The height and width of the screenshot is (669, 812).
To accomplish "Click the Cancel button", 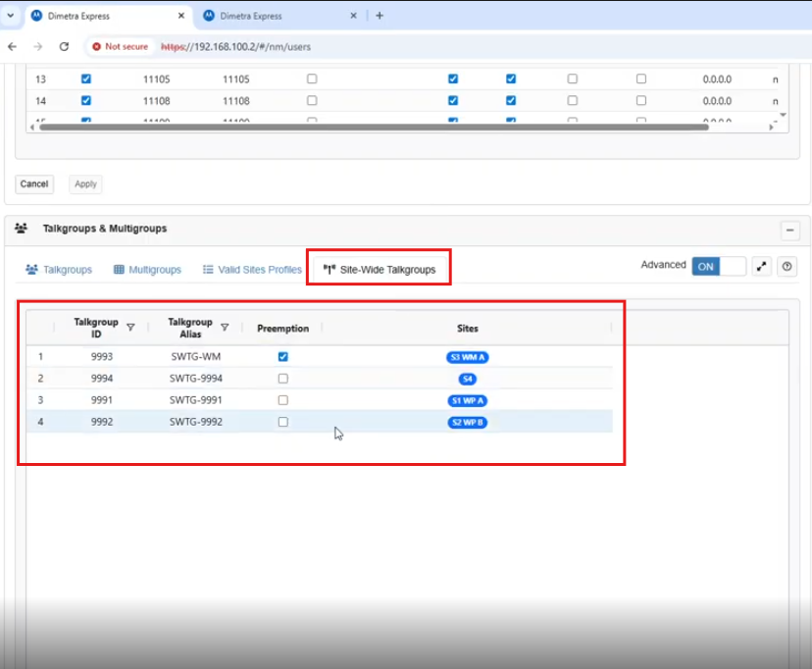I will point(34,183).
